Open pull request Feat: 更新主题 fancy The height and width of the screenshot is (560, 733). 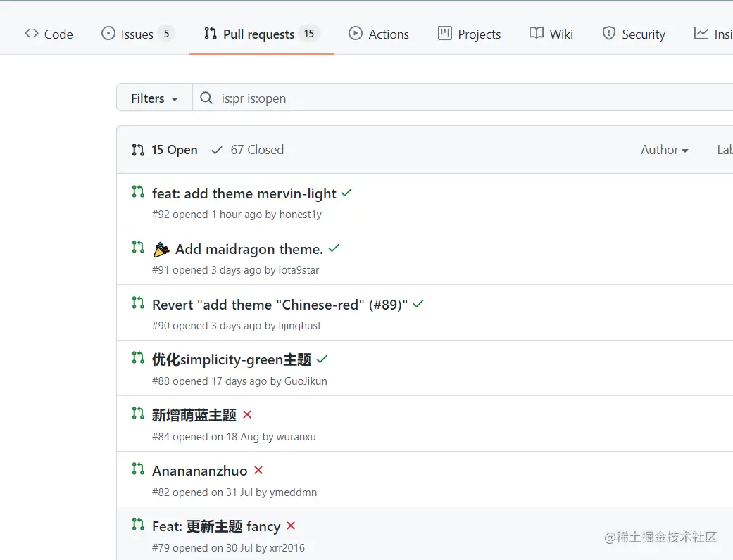tap(216, 526)
